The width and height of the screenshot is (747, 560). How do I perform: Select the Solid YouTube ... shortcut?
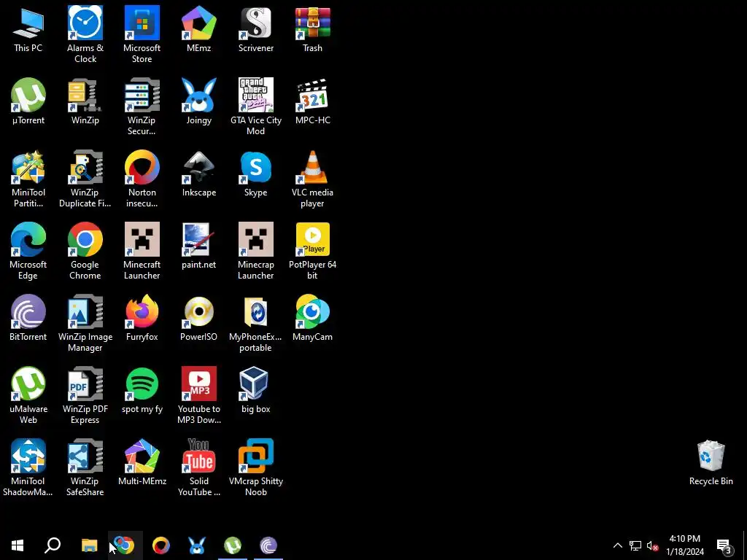[x=198, y=467]
